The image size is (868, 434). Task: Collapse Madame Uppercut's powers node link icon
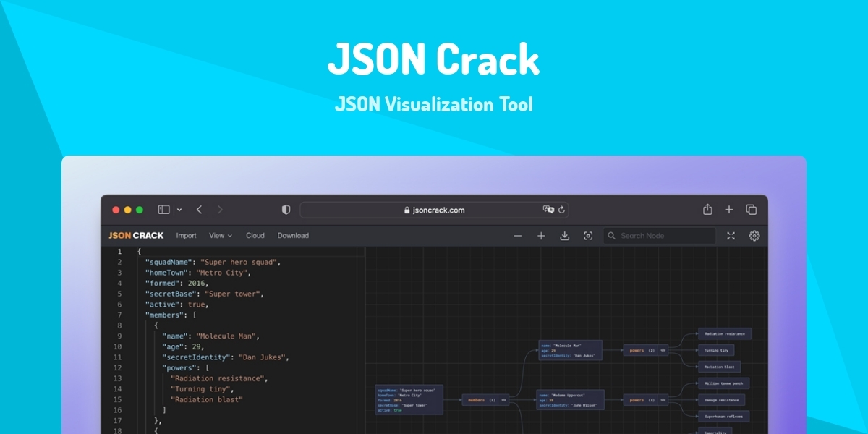coord(663,399)
